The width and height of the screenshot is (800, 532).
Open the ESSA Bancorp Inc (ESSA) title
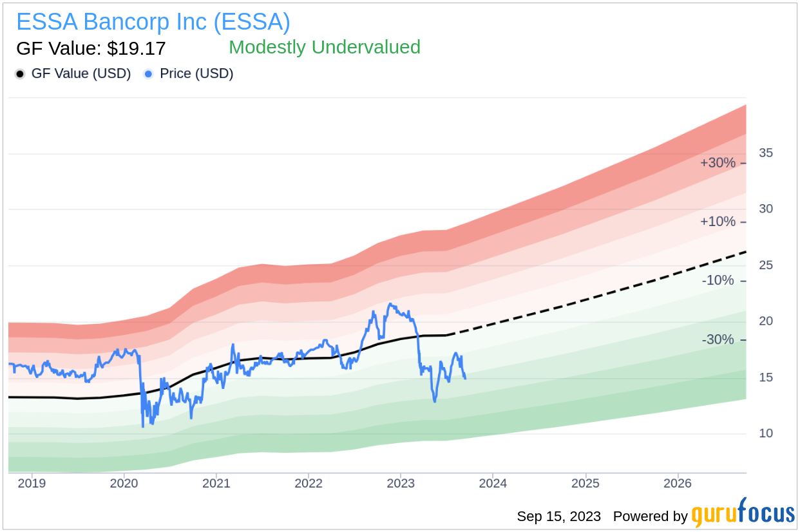[x=153, y=22]
